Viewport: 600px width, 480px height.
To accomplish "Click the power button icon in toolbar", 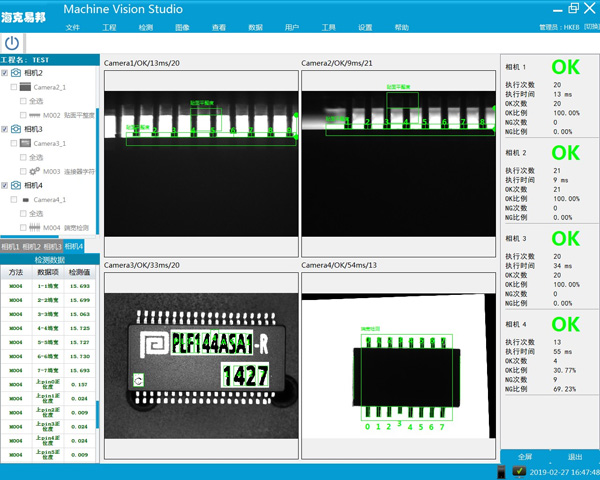I will click(x=12, y=43).
